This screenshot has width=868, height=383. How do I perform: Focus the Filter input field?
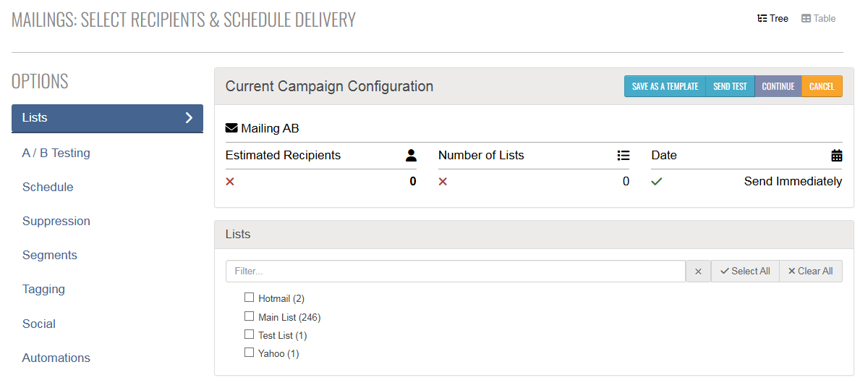point(456,272)
